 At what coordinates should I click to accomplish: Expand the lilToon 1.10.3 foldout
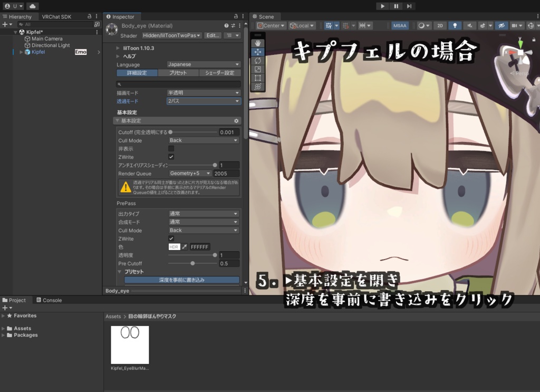click(118, 48)
